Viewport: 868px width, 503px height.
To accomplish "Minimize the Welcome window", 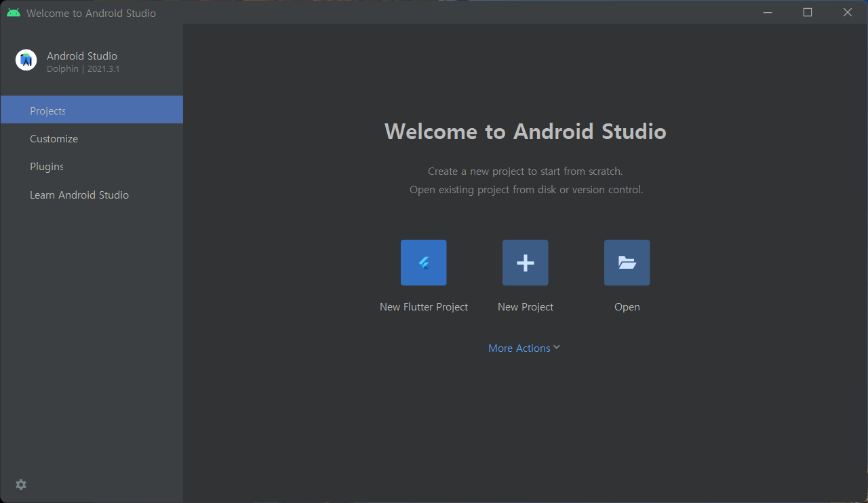I will tap(768, 12).
